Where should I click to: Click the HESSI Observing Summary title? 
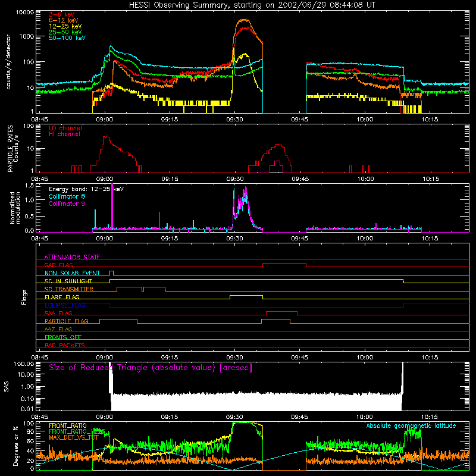pyautogui.click(x=252, y=5)
